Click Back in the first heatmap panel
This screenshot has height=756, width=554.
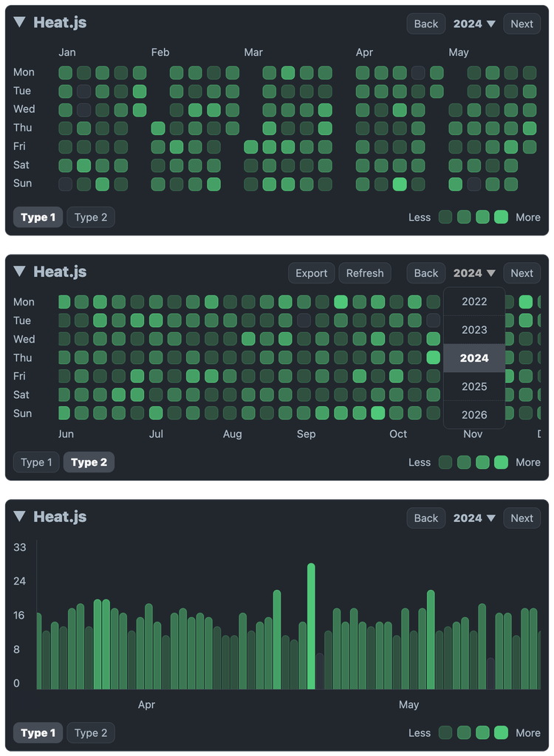pyautogui.click(x=426, y=24)
